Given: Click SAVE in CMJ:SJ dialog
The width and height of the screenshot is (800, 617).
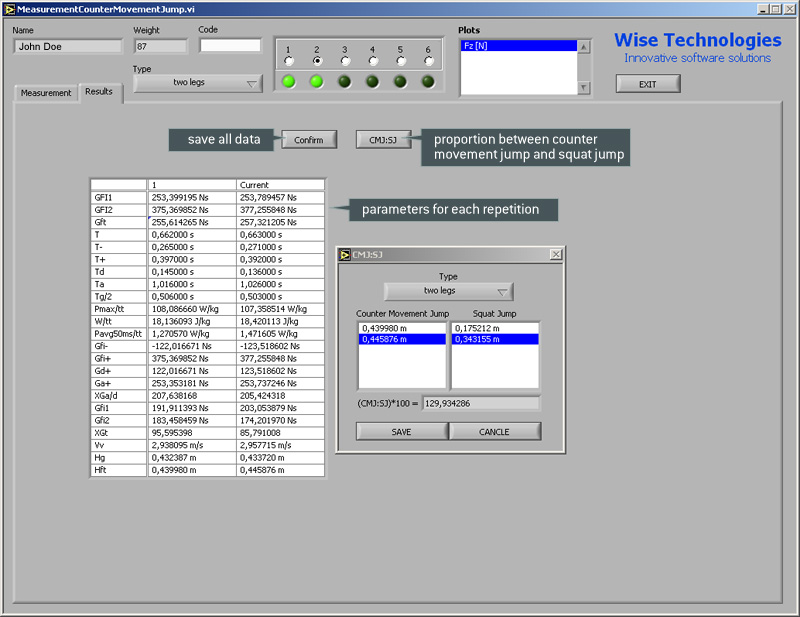Looking at the screenshot, I should pyautogui.click(x=402, y=432).
